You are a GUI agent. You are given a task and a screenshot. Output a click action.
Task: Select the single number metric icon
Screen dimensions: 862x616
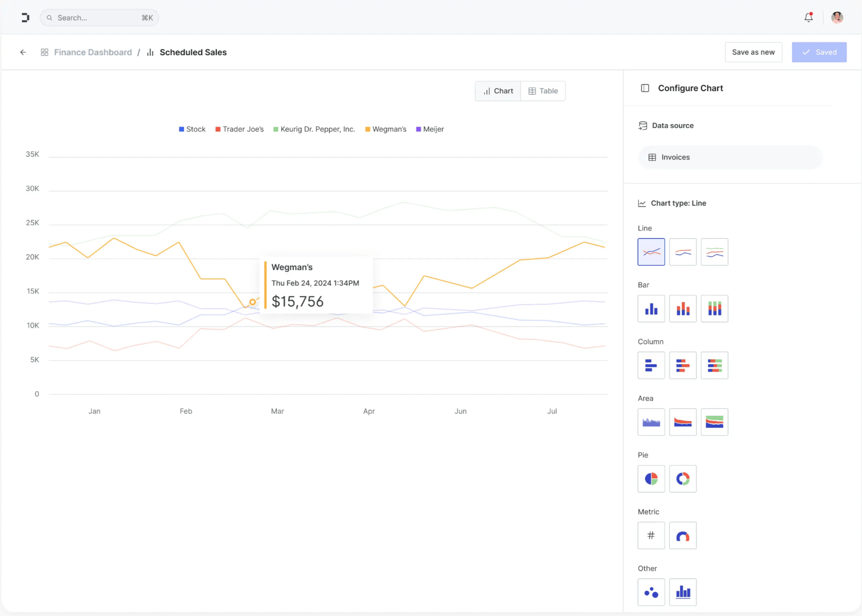[651, 536]
